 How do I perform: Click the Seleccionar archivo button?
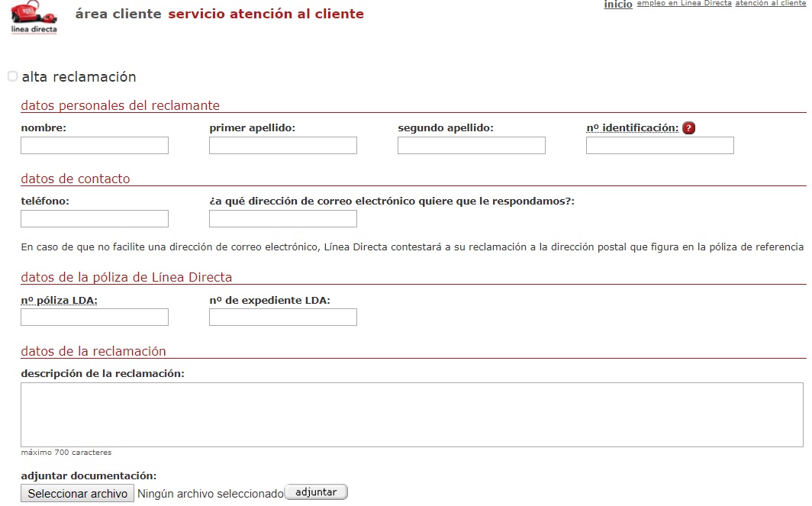pyautogui.click(x=78, y=494)
